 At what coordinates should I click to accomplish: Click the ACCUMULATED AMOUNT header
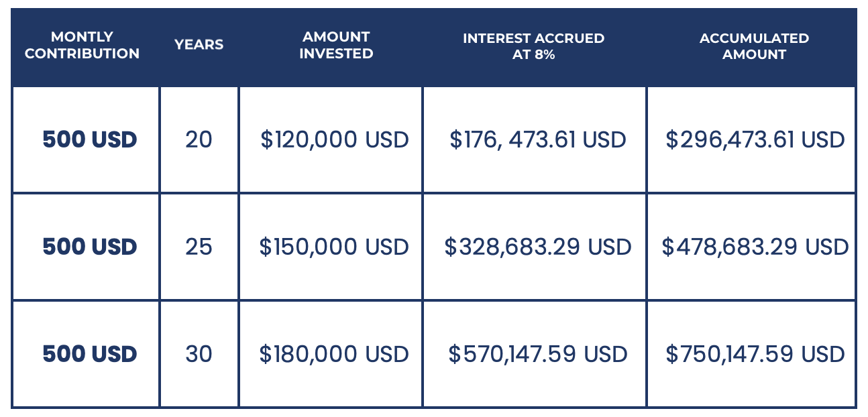point(755,46)
